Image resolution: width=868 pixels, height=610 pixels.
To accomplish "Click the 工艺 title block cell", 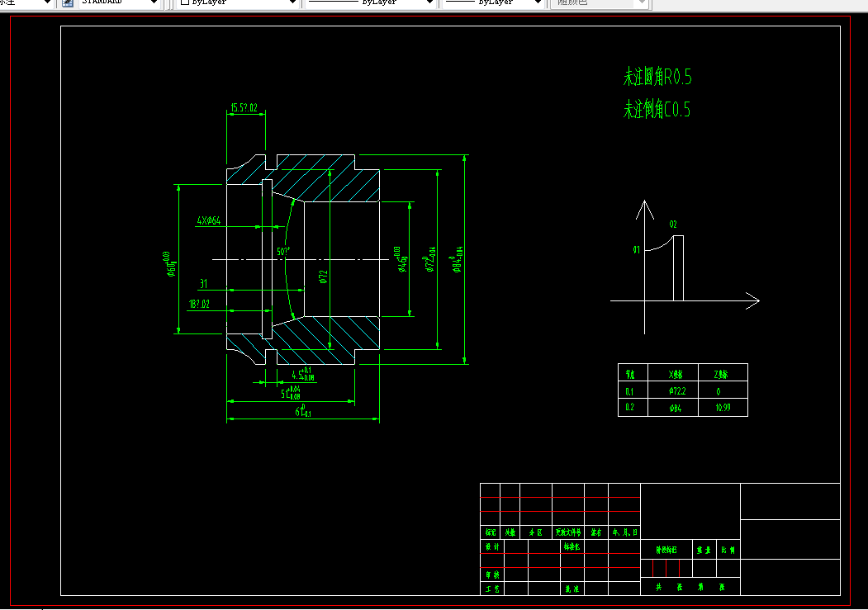I will click(x=492, y=589).
